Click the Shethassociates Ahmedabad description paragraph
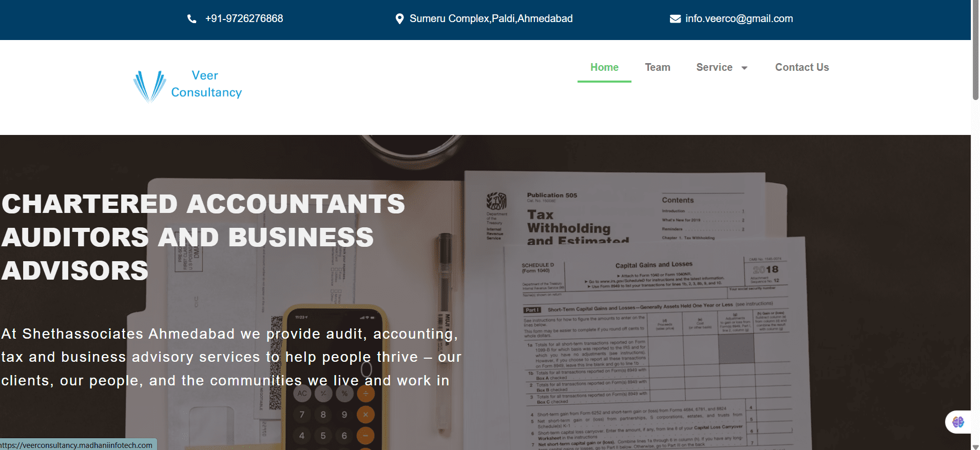980x450 pixels. pos(231,357)
